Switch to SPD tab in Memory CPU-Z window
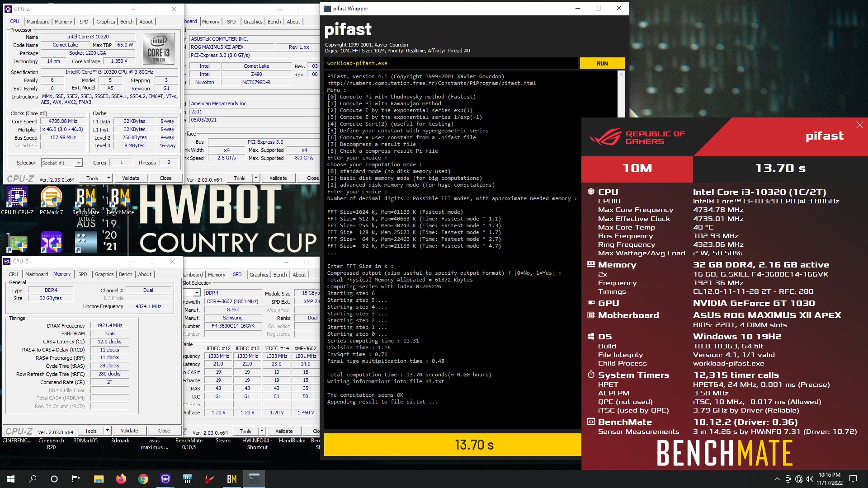Image resolution: width=868 pixels, height=488 pixels. [82, 274]
